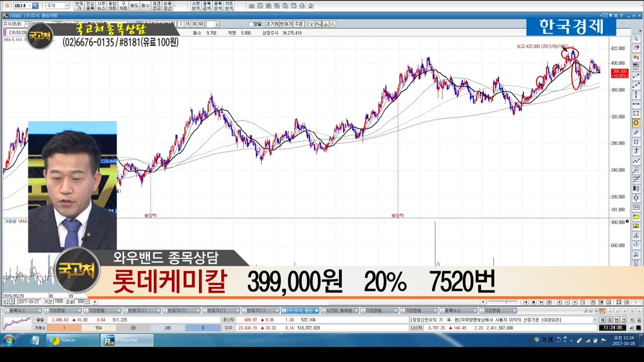Select the highlighted ellipse drawing tool
Screen dimensions: 644x362
click(636, 123)
